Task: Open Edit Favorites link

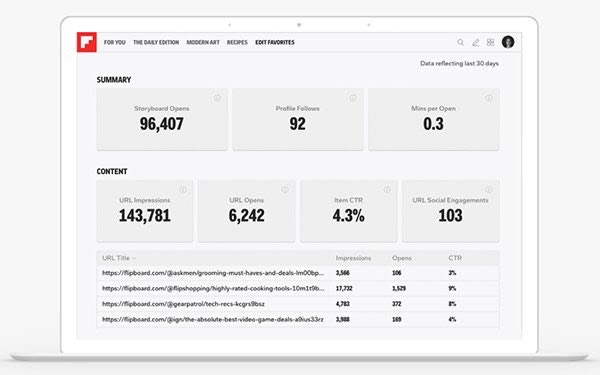Action: coord(275,42)
